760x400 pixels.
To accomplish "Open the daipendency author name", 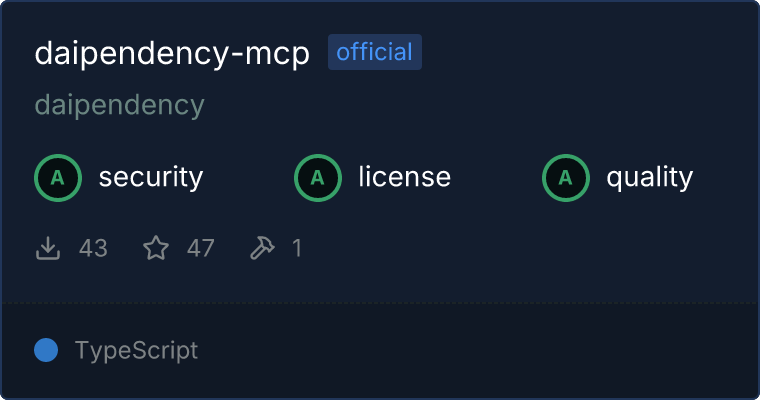I will [120, 106].
